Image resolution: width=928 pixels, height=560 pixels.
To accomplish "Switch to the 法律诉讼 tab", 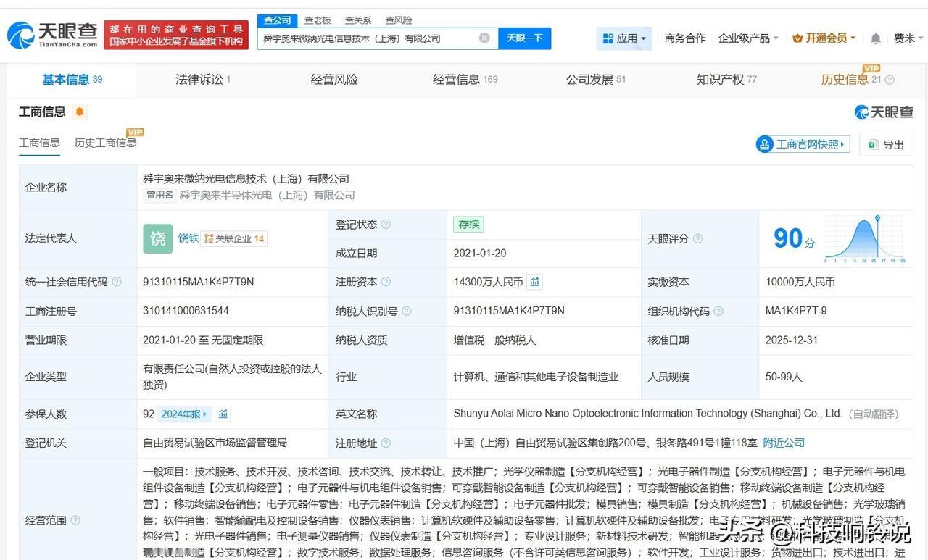I will coord(202,80).
